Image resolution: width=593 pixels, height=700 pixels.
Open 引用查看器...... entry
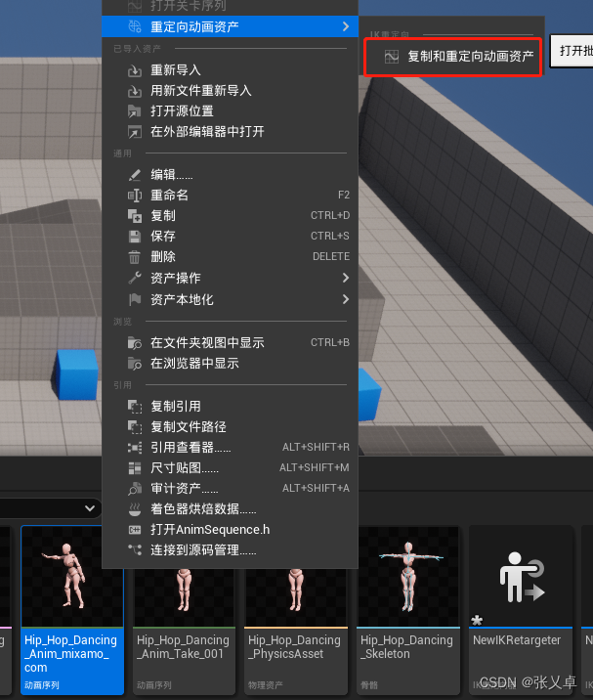(x=230, y=448)
